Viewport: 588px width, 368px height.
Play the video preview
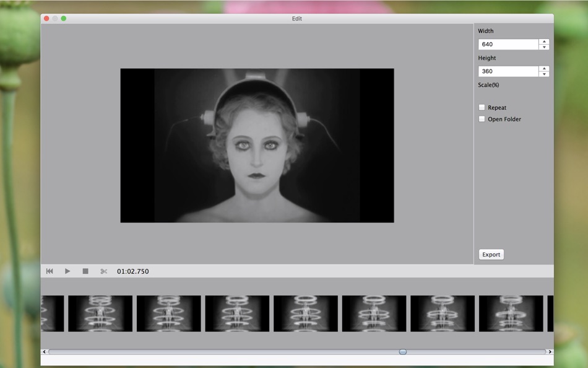click(67, 271)
